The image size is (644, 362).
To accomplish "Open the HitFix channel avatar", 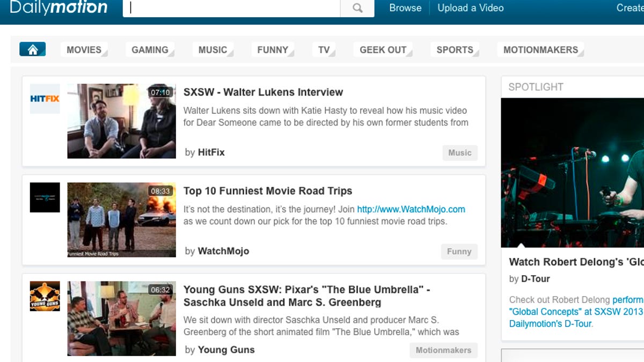I will [x=45, y=99].
